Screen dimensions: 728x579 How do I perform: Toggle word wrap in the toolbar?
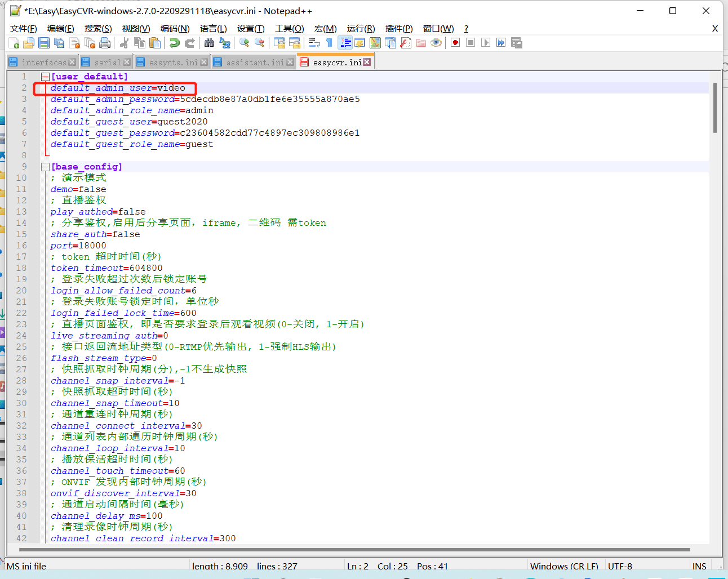click(314, 43)
